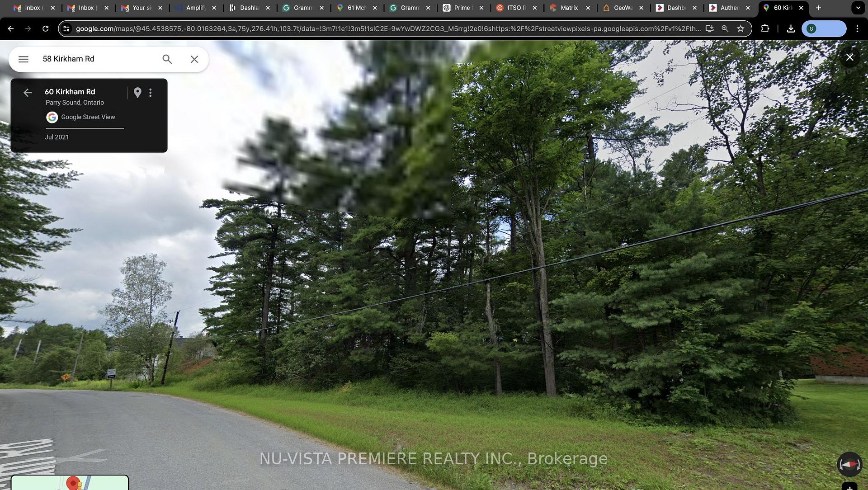Viewport: 868px width, 490px height.
Task: Open the Google Maps hamburger menu
Action: point(24,59)
